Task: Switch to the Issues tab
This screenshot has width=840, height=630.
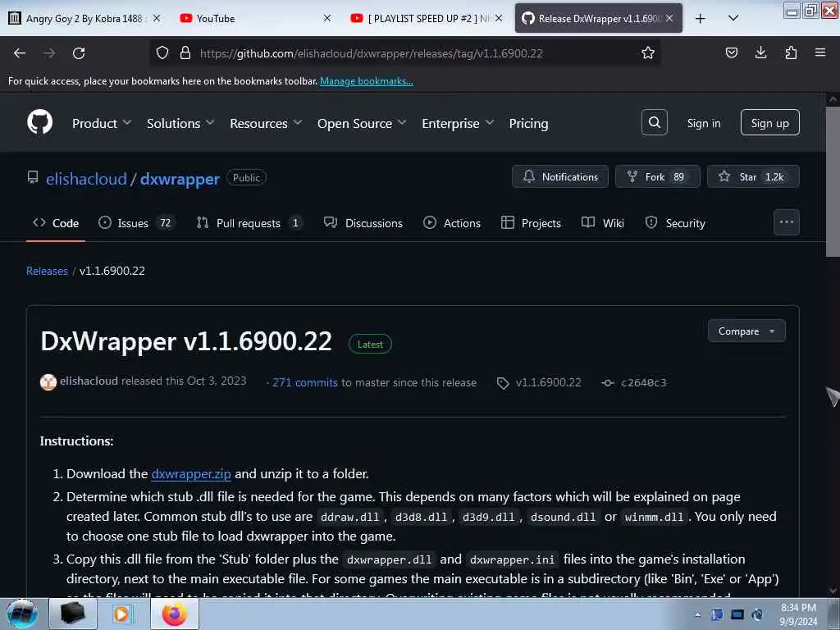Action: click(x=135, y=223)
